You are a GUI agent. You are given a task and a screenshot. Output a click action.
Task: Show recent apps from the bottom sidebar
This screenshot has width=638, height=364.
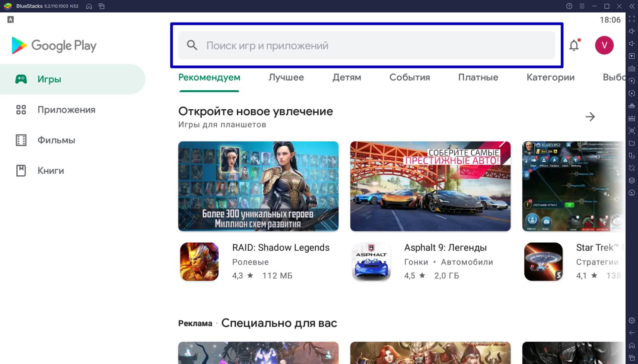pos(632,358)
